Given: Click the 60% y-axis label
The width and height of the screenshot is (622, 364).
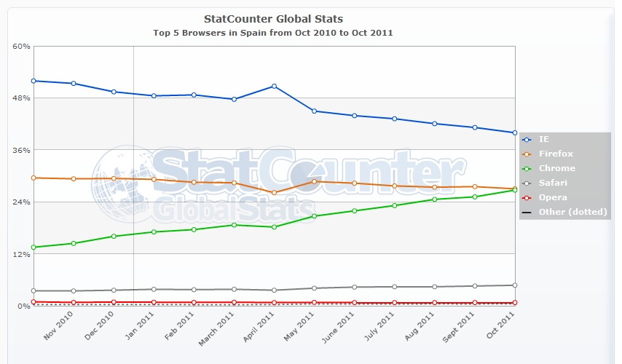Looking at the screenshot, I should (x=21, y=47).
